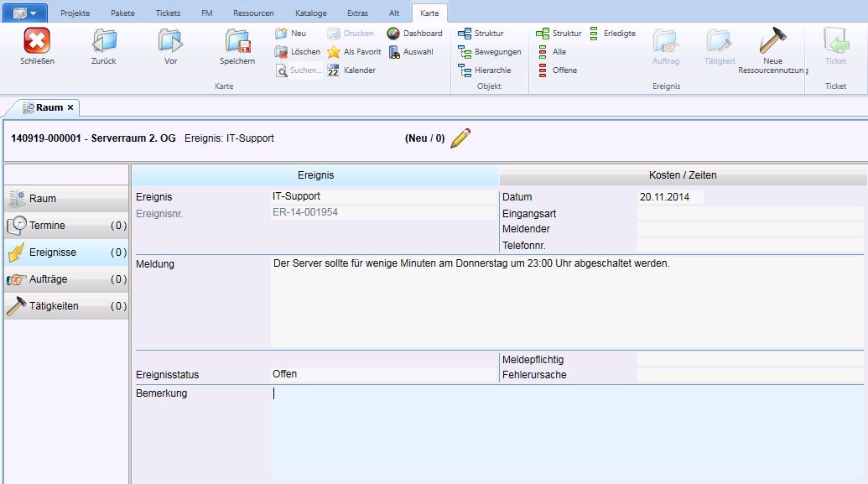Click the Ereignis field with IT-Support

(383, 196)
